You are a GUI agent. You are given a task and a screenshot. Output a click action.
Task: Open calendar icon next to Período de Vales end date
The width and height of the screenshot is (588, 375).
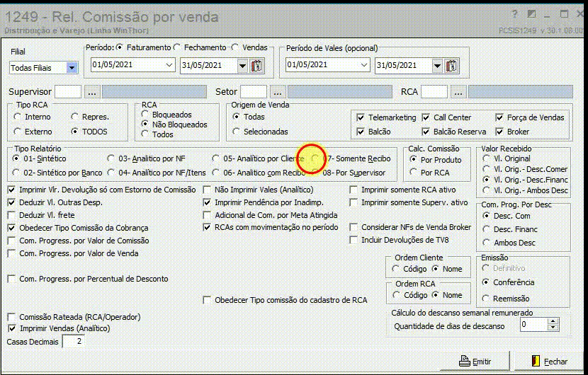(451, 66)
